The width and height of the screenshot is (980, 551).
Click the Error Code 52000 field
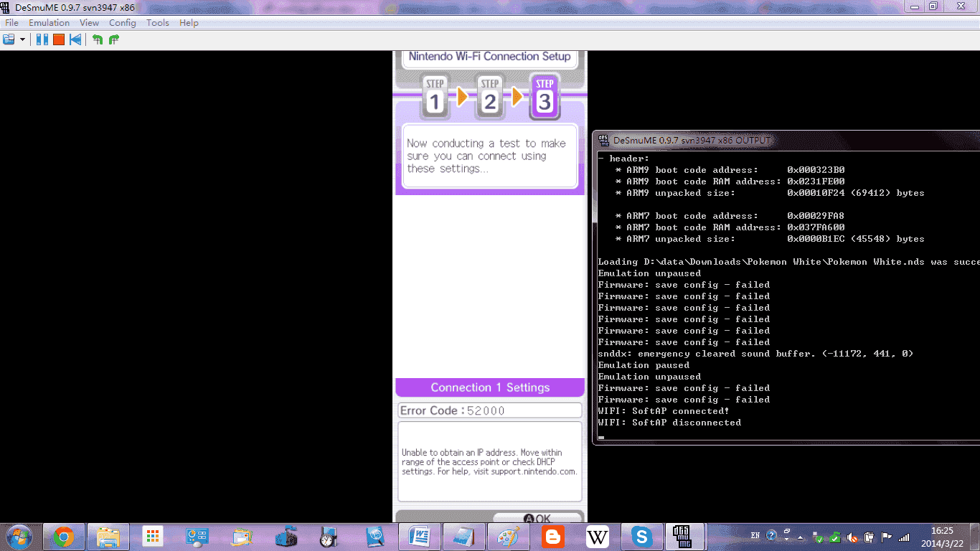(490, 410)
